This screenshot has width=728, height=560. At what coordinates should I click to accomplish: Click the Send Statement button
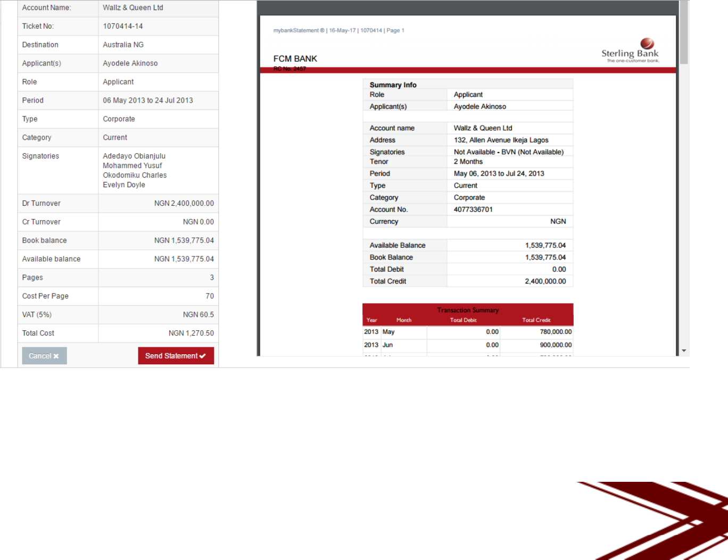(x=176, y=356)
